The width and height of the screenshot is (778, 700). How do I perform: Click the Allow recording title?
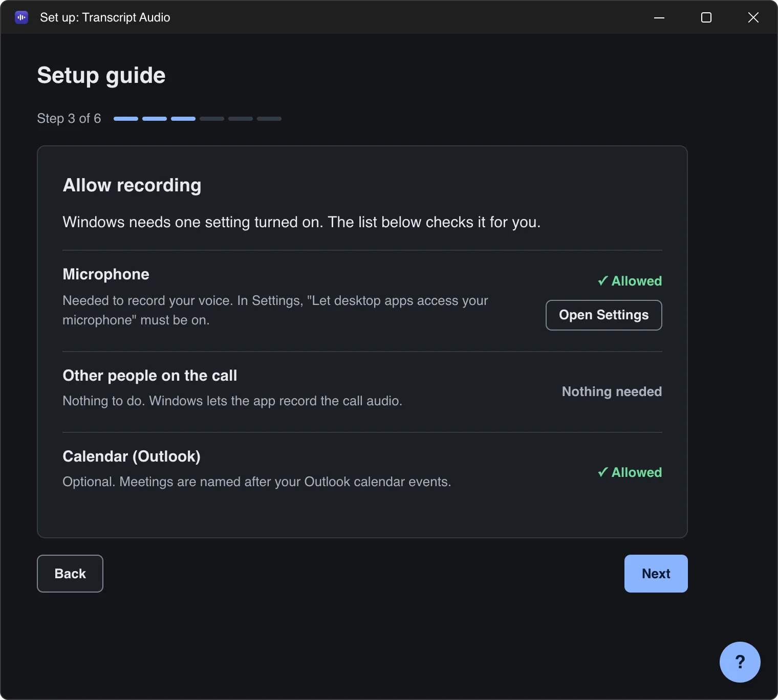point(132,185)
